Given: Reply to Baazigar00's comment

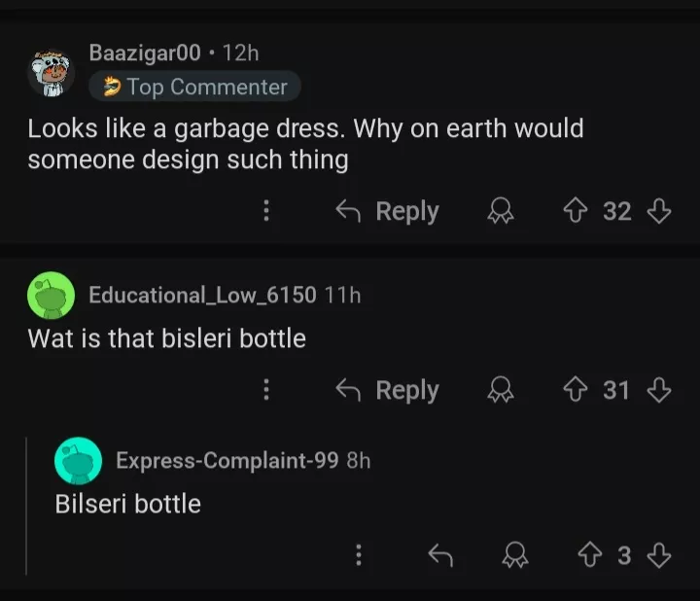Looking at the screenshot, I should tap(388, 211).
